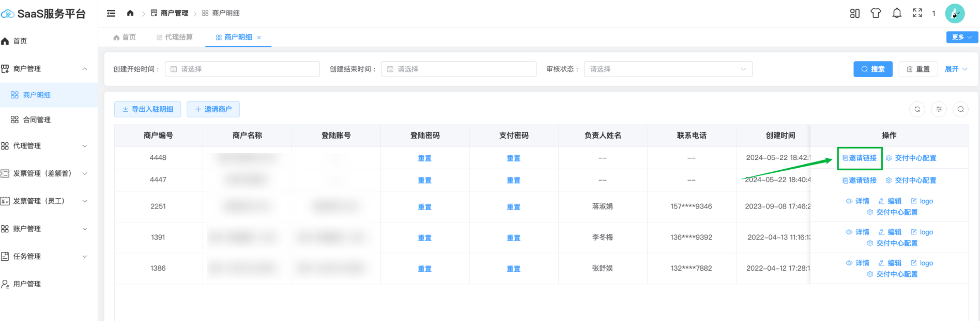Select 合同管理 in the sidebar
980x326 pixels.
coord(37,120)
